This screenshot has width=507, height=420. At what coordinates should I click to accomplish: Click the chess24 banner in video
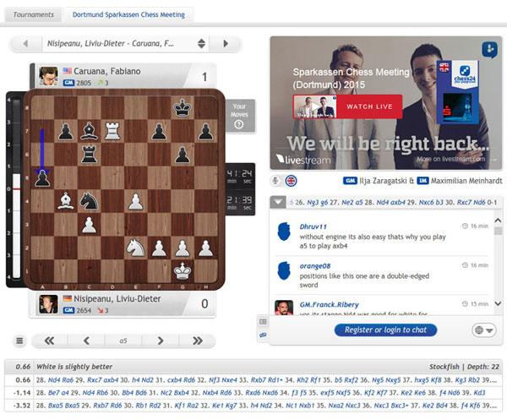457,92
